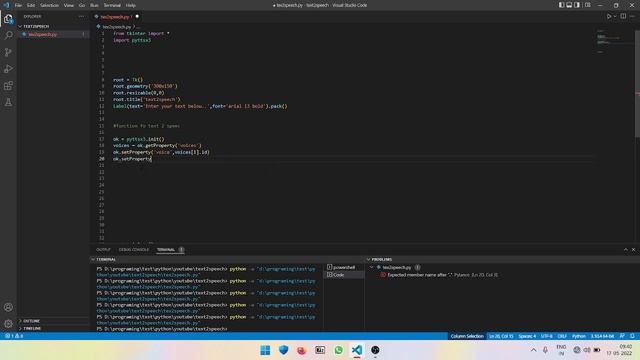Click Visual Studio Code taskbar icon
This screenshot has height=360, width=640.
pyautogui.click(x=357, y=350)
